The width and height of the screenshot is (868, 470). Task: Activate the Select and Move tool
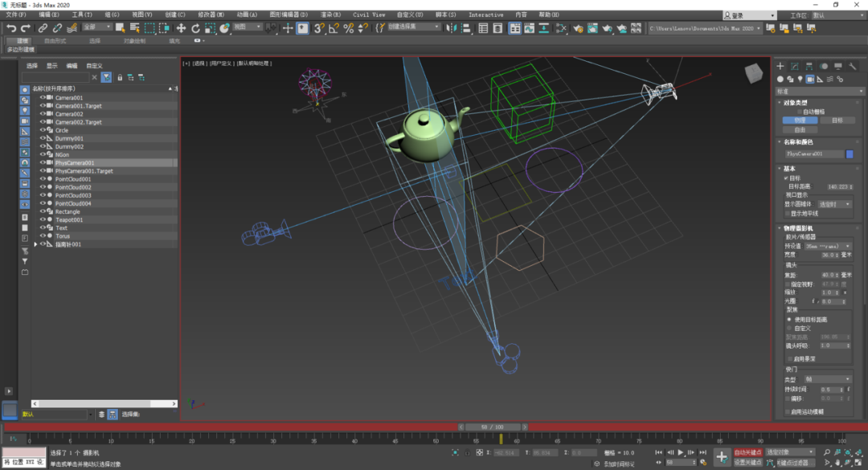pos(181,27)
